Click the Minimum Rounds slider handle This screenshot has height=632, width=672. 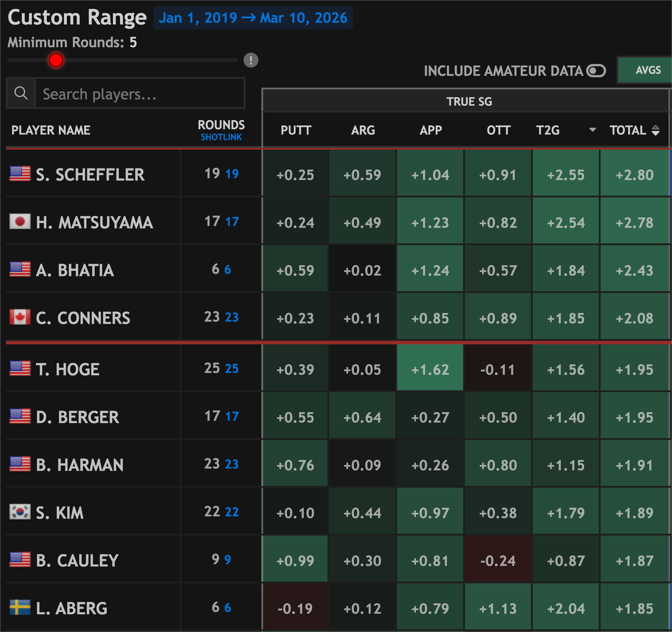tap(56, 60)
